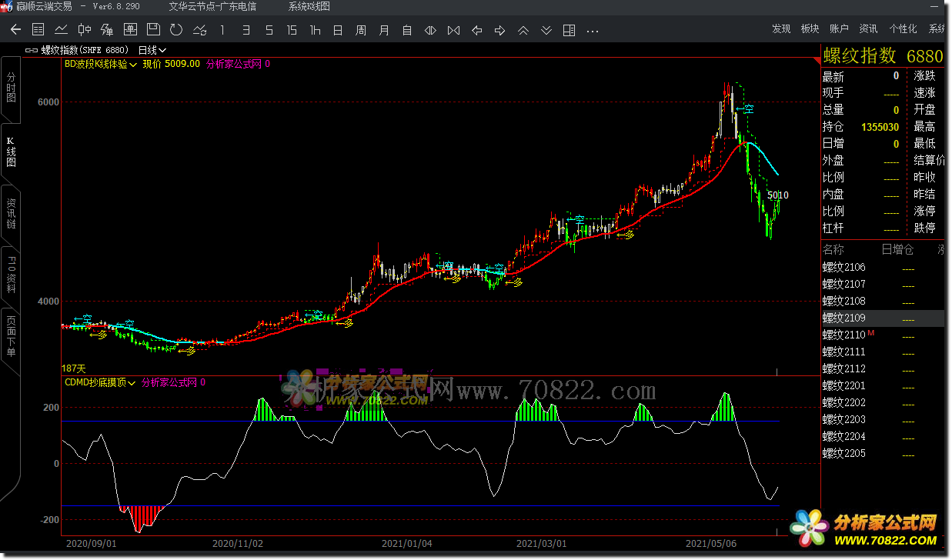Select the 15-minute period button

click(x=292, y=30)
